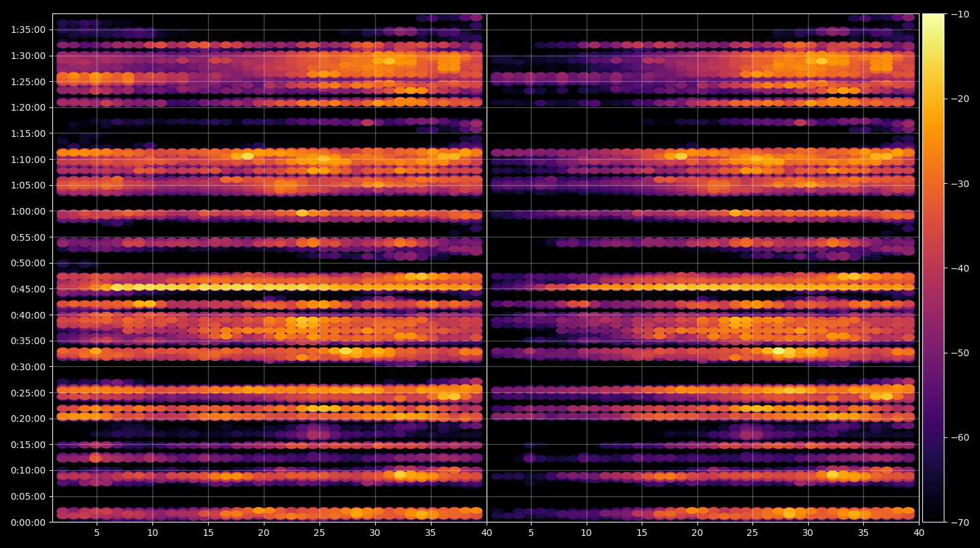Select the −20 colorbar tick label
980x548 pixels.
click(961, 99)
